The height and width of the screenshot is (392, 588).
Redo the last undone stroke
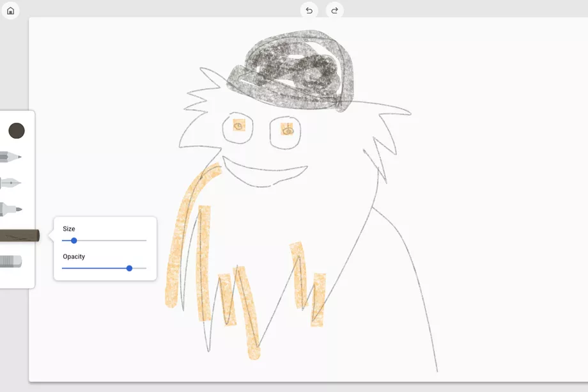[334, 10]
